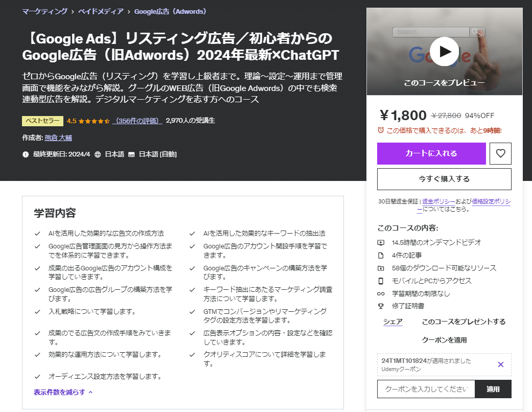This screenshot has width=532, height=412.
Task: Click カートに入れる add to cart button
Action: [431, 153]
